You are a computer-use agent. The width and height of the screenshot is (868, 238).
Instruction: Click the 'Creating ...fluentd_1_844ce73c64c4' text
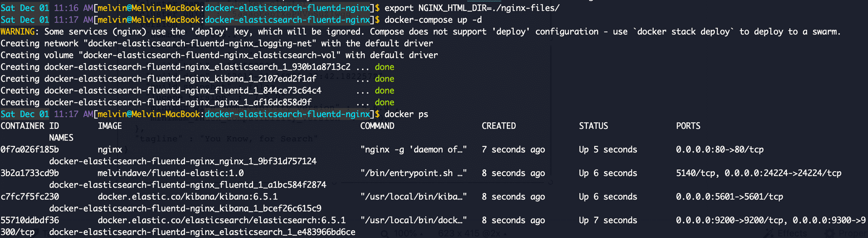161,91
